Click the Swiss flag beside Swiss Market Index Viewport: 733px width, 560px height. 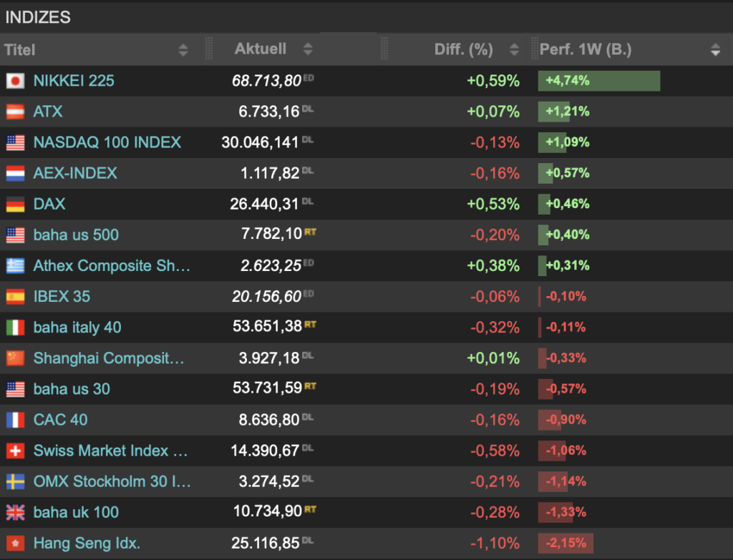pos(15,451)
